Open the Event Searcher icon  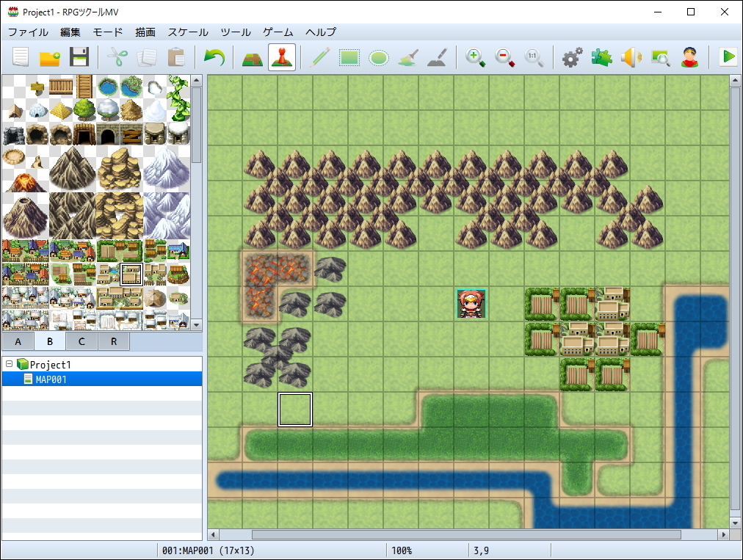click(661, 57)
